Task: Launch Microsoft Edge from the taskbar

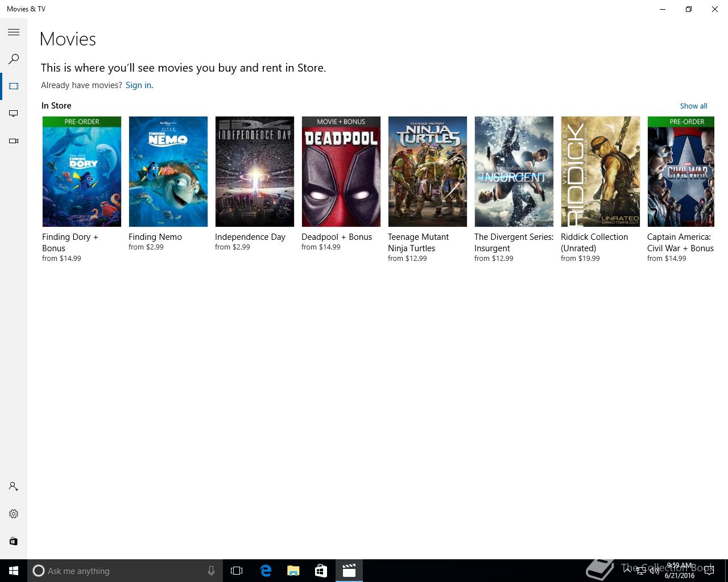Action: 266,571
